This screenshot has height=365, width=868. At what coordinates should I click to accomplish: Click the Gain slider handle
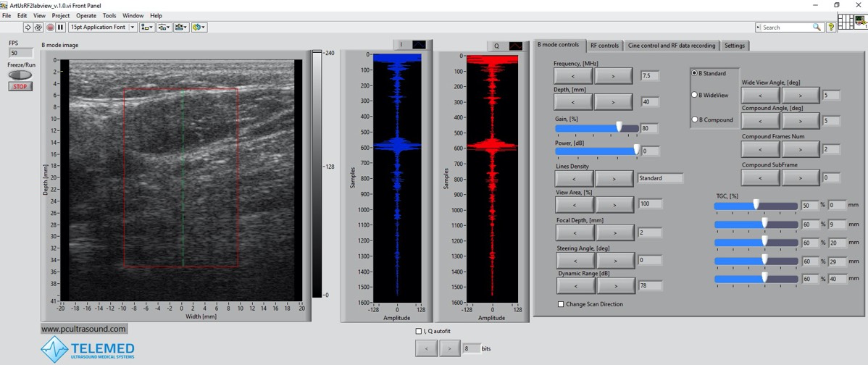[x=619, y=127]
